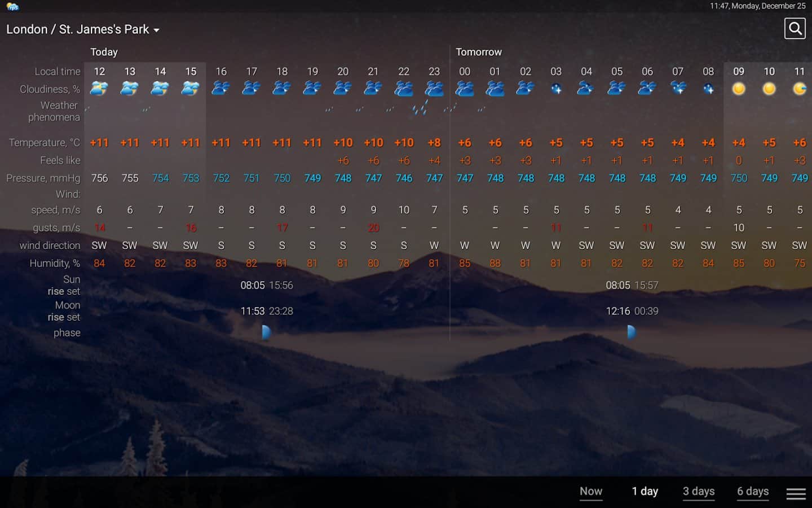Viewport: 812px width, 508px height.
Task: Click the Tomorrow day header
Action: pyautogui.click(x=478, y=52)
